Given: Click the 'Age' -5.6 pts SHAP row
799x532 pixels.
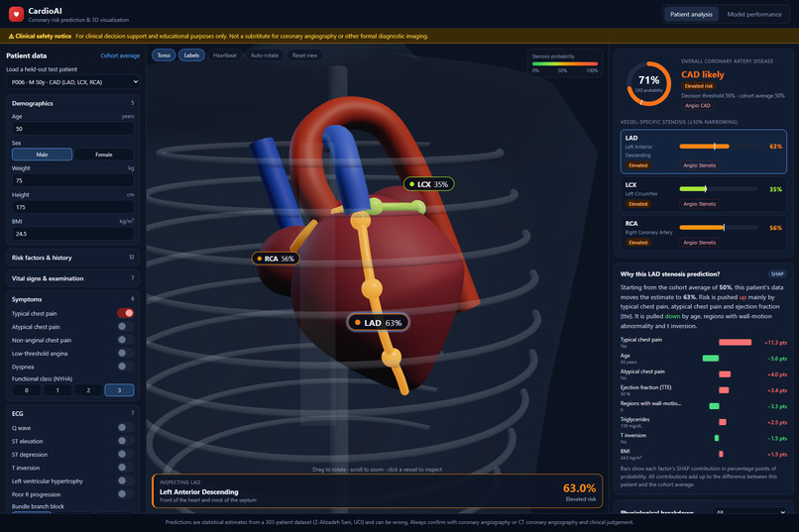Looking at the screenshot, I should click(x=703, y=358).
